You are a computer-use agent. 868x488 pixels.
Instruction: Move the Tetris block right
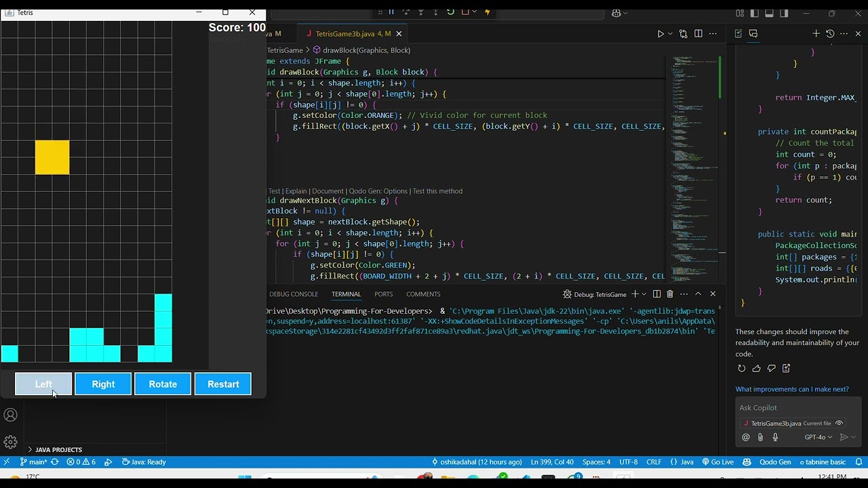click(x=103, y=384)
